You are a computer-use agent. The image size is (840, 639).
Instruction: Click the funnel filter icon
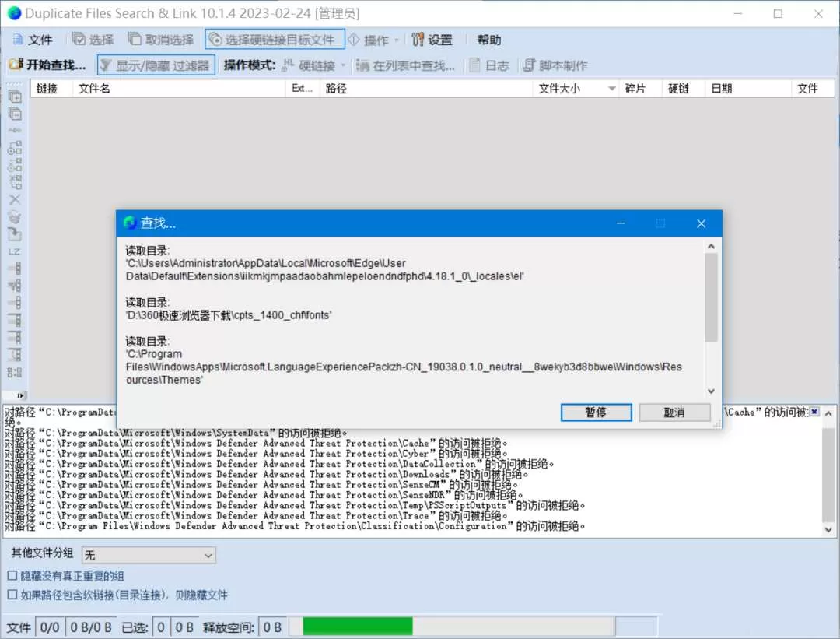point(106,65)
